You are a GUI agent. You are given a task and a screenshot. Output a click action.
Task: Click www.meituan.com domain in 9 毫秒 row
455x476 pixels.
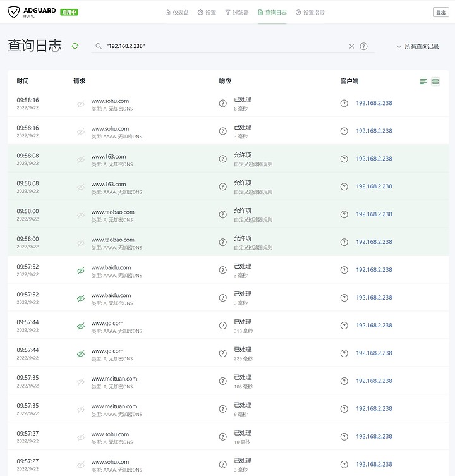click(114, 406)
